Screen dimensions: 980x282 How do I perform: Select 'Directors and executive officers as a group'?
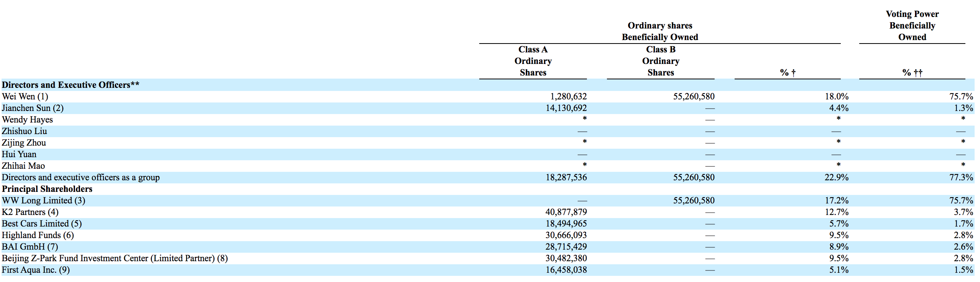81,178
